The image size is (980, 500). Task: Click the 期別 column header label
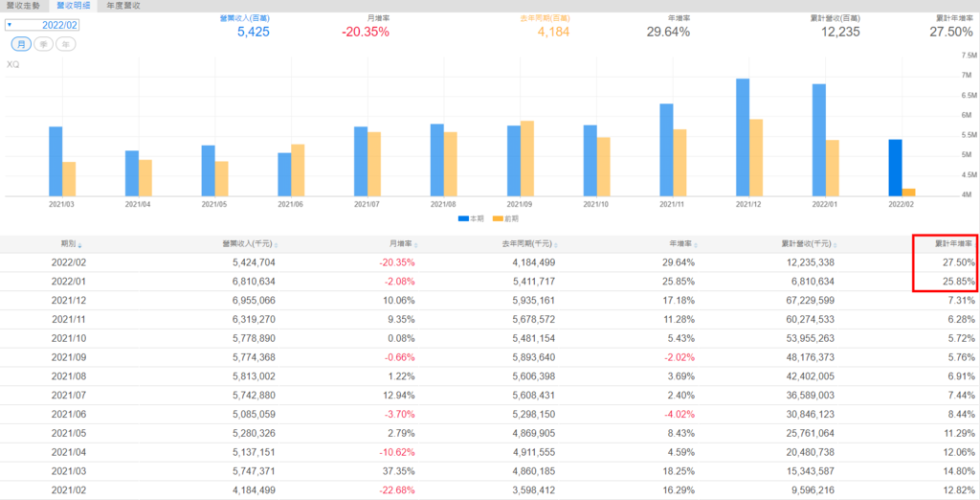point(68,244)
